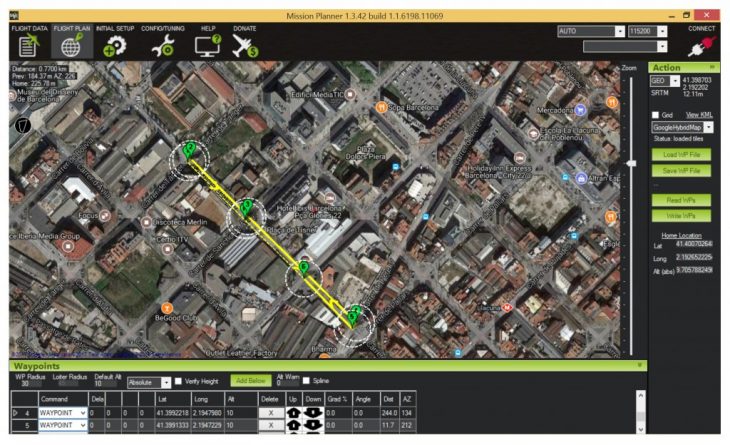Screen dimensions: 730x445
Task: Open the Donate menu item
Action: [x=244, y=44]
